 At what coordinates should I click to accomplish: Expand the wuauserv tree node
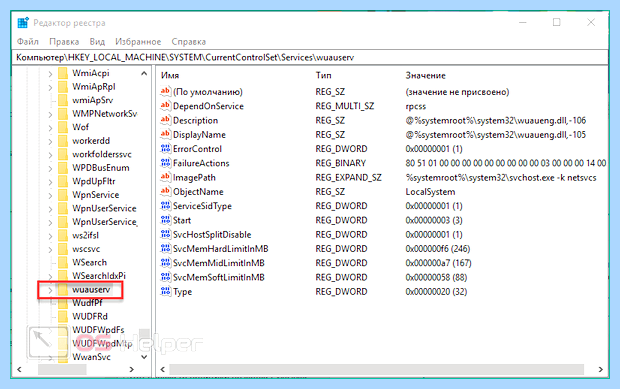50,290
